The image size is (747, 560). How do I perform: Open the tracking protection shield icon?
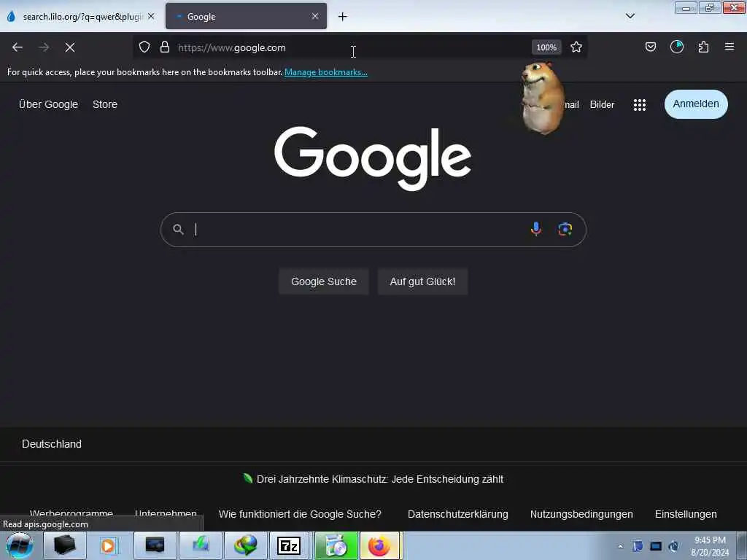click(x=144, y=47)
